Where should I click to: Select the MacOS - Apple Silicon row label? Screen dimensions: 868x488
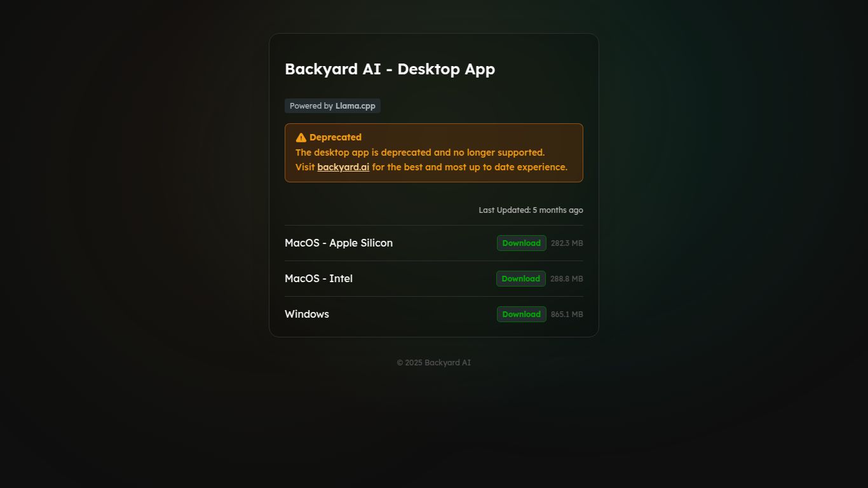[339, 243]
